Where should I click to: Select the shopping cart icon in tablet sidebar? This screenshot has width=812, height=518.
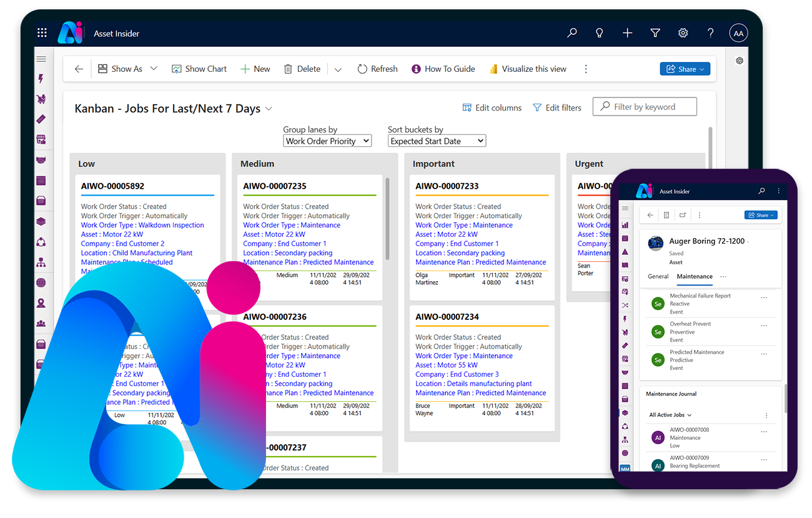[x=41, y=99]
